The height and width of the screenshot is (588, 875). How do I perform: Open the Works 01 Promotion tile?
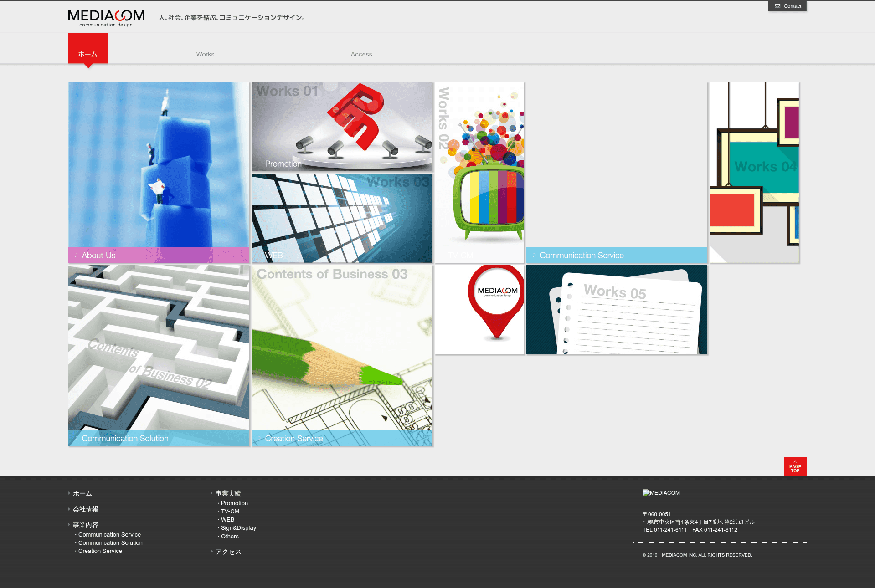coord(342,127)
